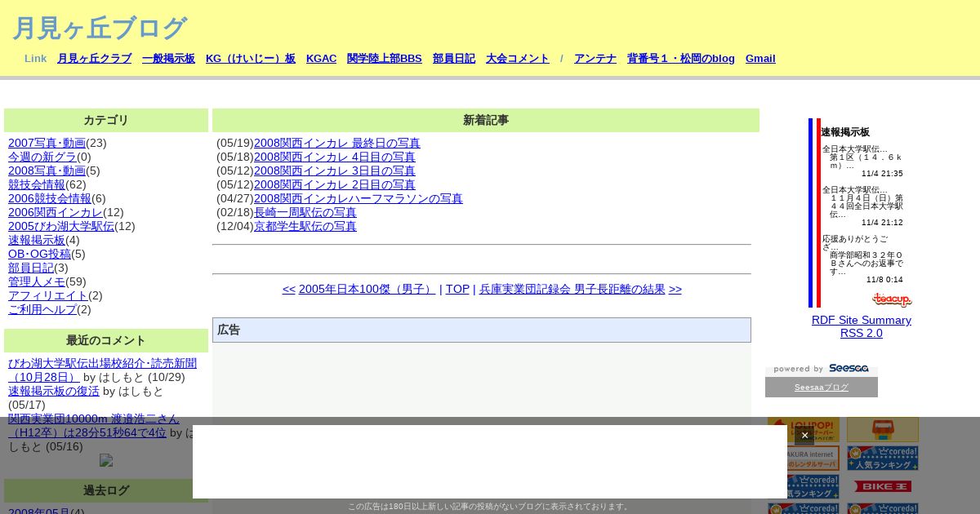Screen dimensions: 980x514
Task: Open the Gmail header link
Action: tap(760, 59)
